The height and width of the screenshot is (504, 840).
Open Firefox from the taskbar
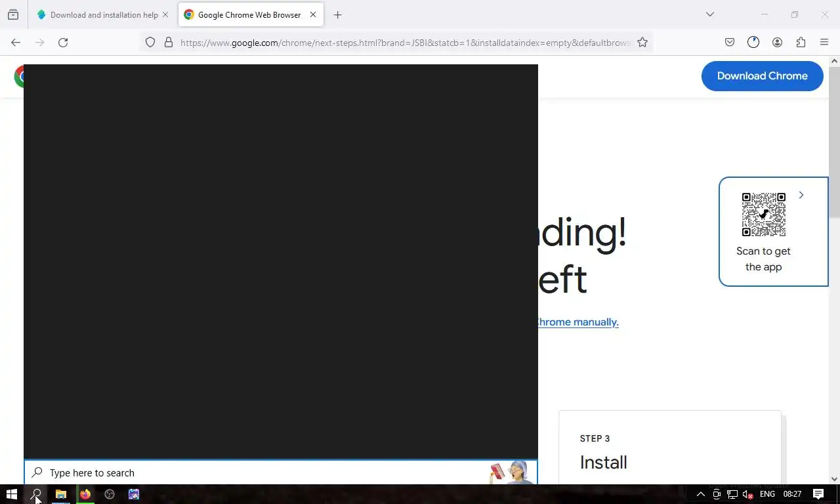click(85, 494)
